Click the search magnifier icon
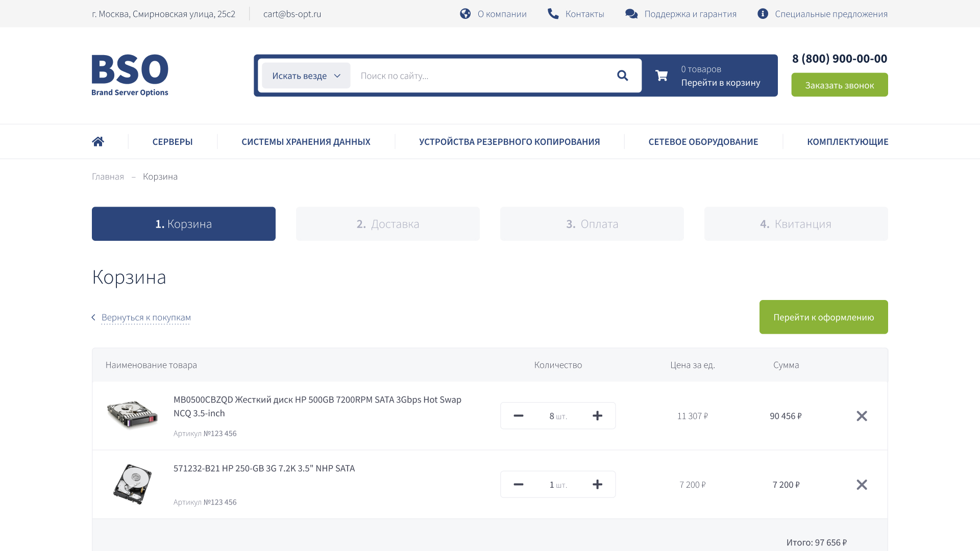980x551 pixels. pyautogui.click(x=622, y=76)
